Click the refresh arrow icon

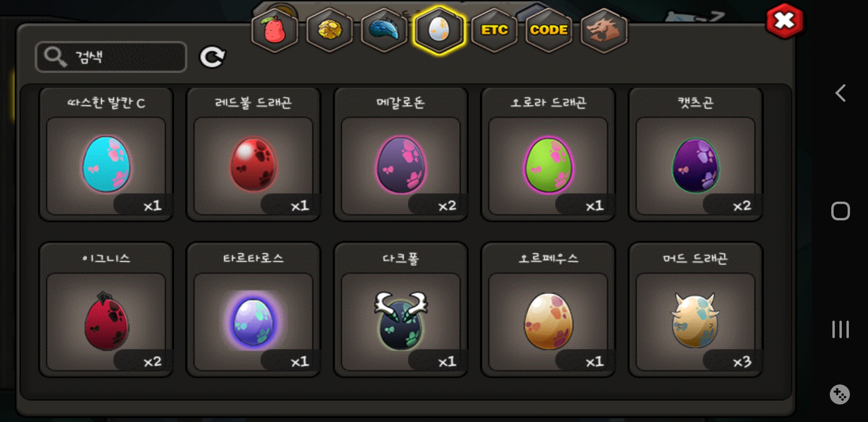tap(212, 57)
